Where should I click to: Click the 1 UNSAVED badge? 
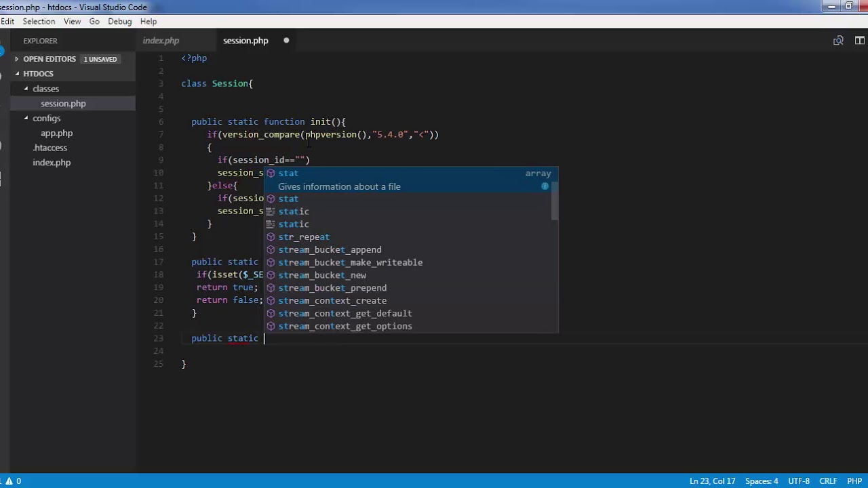point(100,59)
